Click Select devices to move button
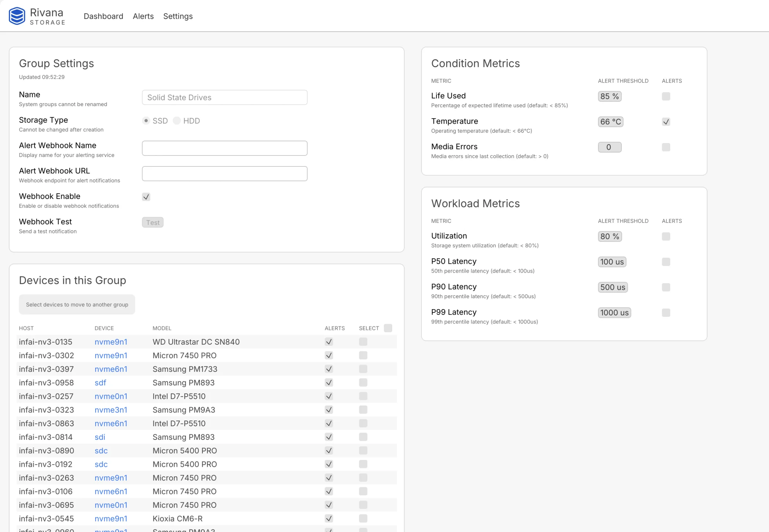 (x=77, y=304)
